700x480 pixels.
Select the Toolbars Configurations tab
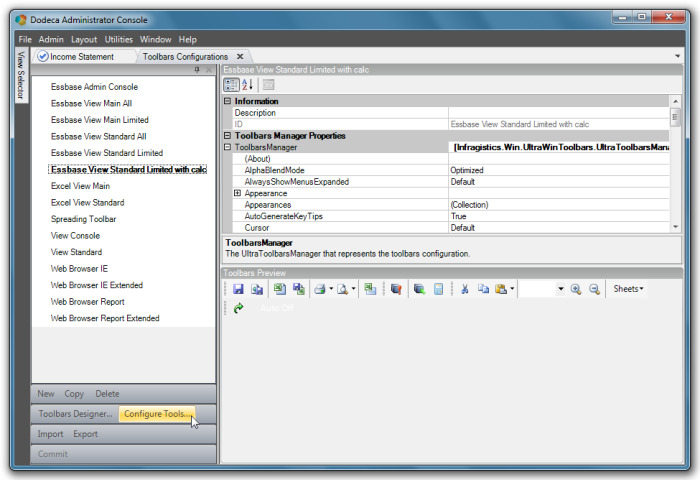[185, 57]
